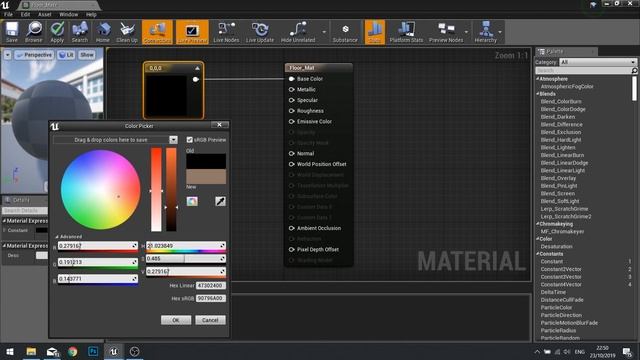Run the Clean Up toolbar tool
Screen dimensions: 640x360
tap(127, 32)
